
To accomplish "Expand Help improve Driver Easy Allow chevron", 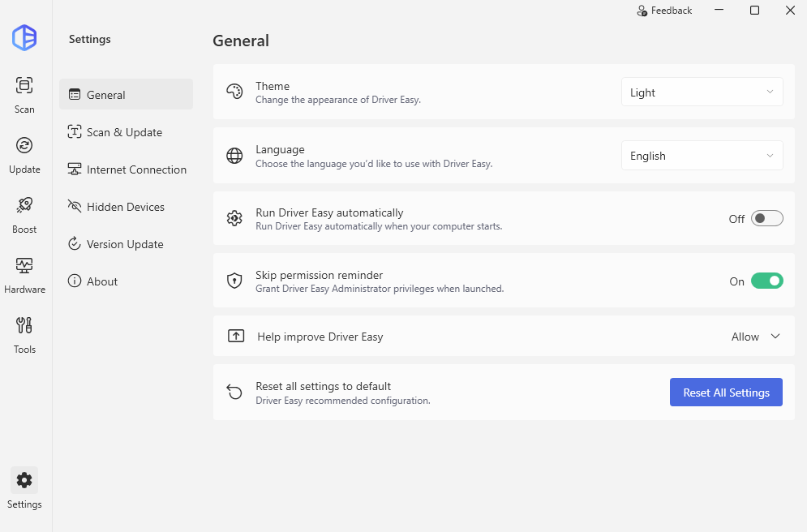I will click(x=775, y=337).
